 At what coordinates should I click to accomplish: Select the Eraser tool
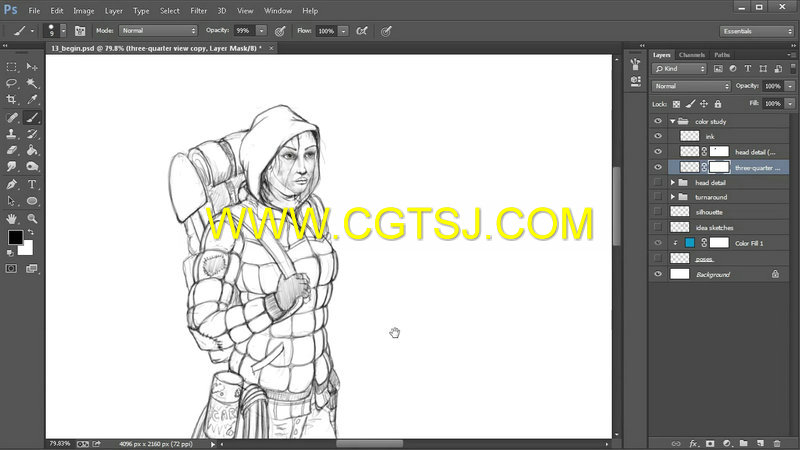(x=11, y=151)
